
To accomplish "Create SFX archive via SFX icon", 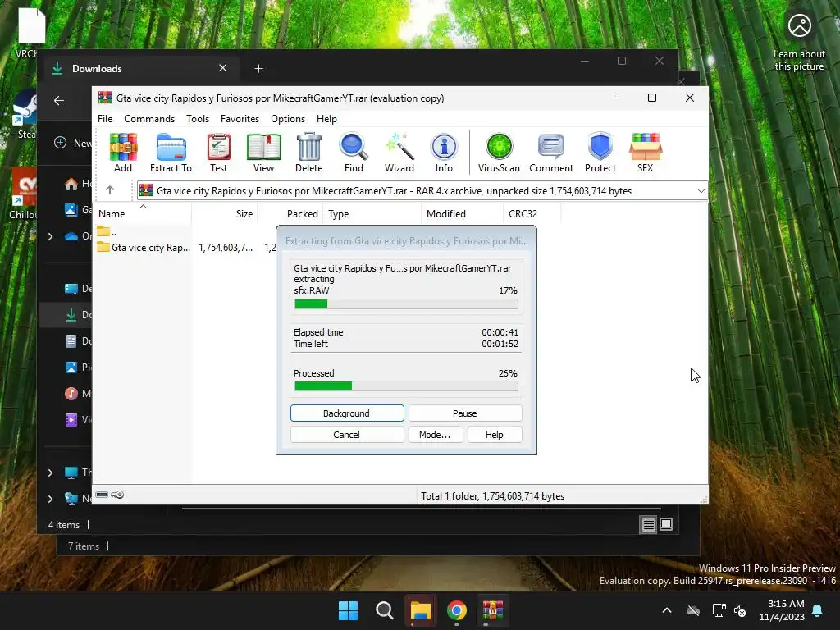I will [x=645, y=153].
